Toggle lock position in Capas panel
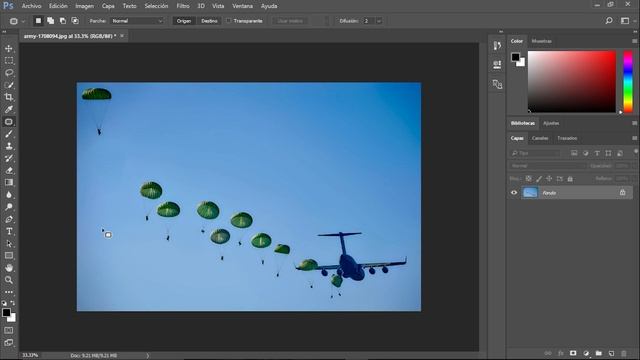Screen dimensions: 640x360 (549, 178)
